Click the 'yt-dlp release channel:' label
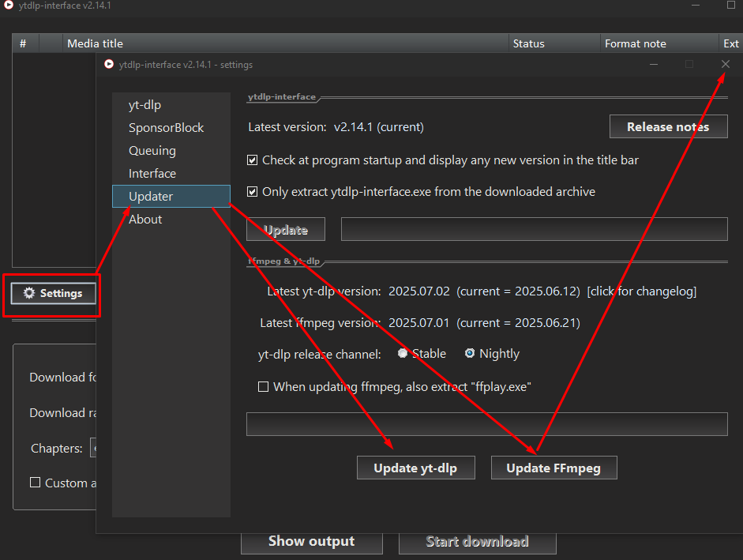 tap(319, 354)
